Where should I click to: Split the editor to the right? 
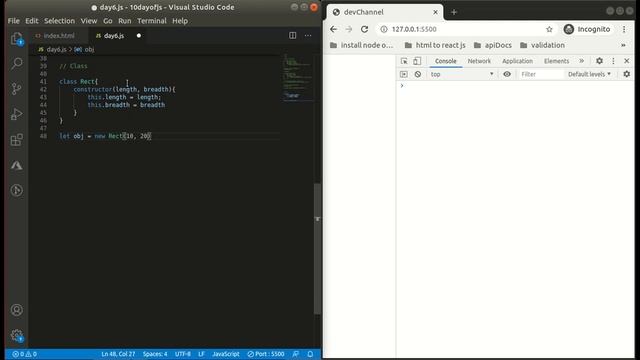[293, 36]
